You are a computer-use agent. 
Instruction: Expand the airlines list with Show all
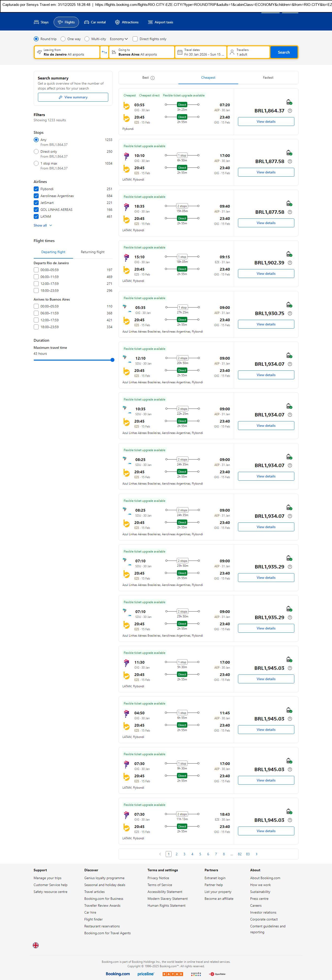[x=43, y=226]
